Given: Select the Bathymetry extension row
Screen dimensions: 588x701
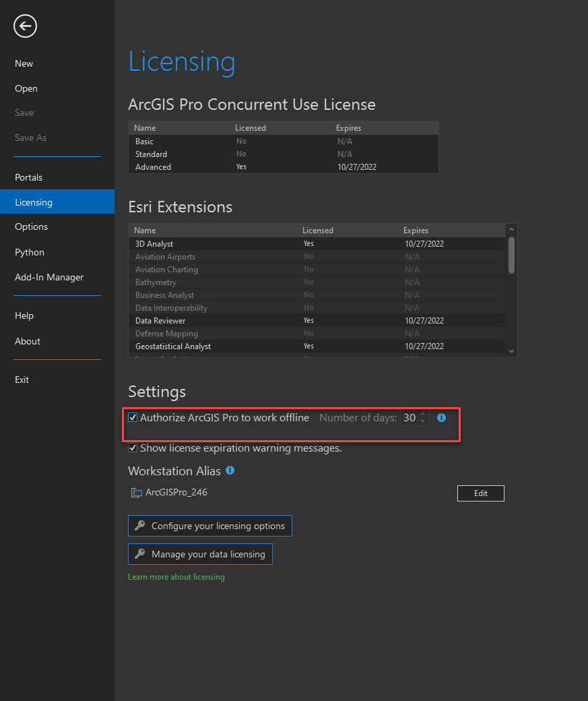Looking at the screenshot, I should click(317, 282).
